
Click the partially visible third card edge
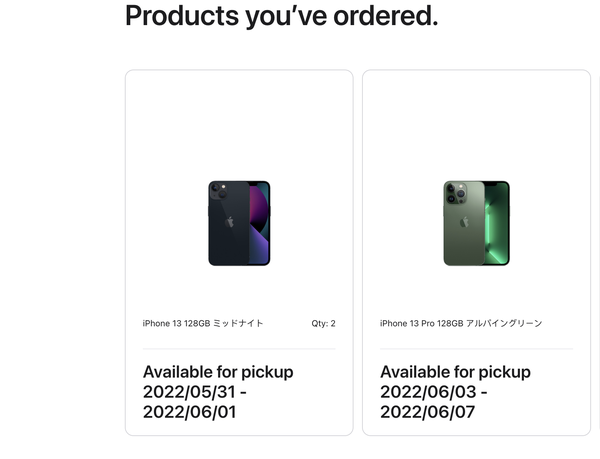point(598,252)
